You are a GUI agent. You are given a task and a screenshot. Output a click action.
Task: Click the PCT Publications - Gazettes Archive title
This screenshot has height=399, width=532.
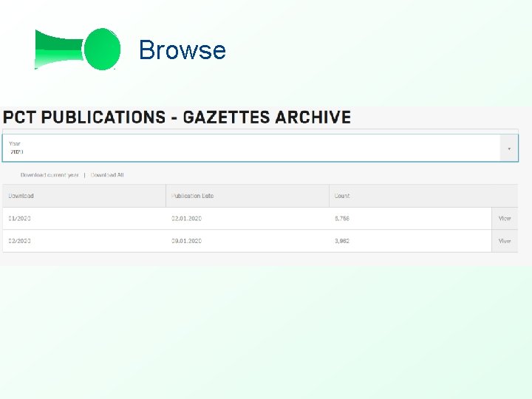(x=177, y=117)
